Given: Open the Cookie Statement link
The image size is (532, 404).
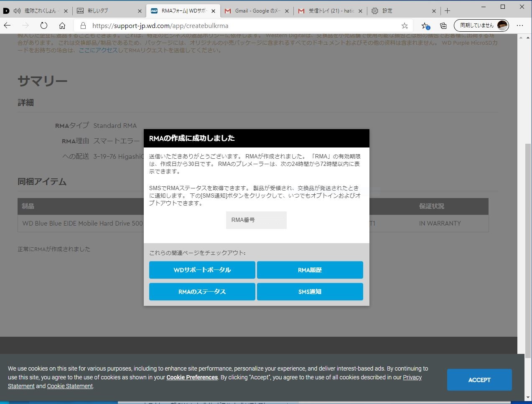Looking at the screenshot, I should (x=70, y=386).
